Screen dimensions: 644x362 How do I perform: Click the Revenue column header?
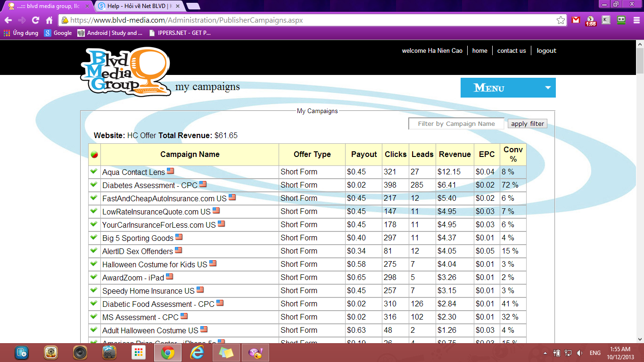455,154
